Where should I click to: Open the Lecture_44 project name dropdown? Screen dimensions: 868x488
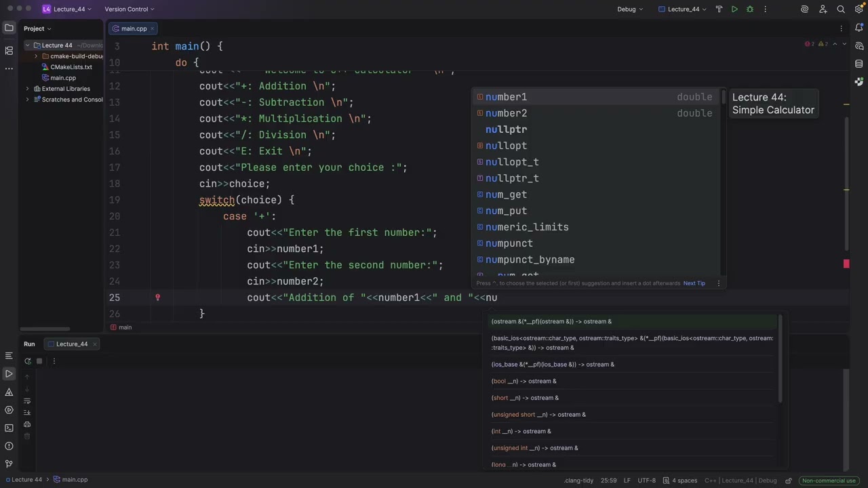(68, 9)
